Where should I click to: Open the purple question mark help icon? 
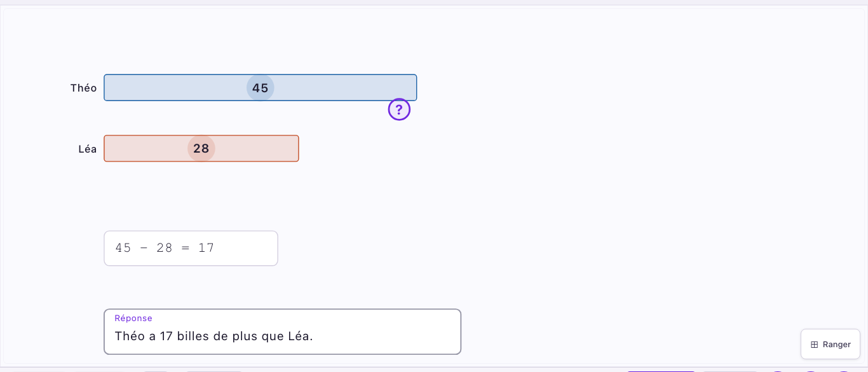[x=399, y=109]
